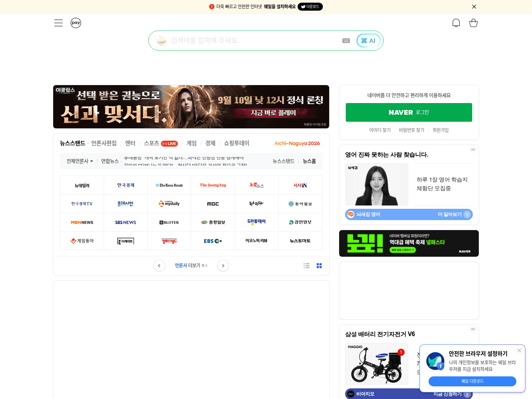Image resolution: width=532 pixels, height=399 pixels.
Task: Expand the 전체언론사 dropdown
Action: coord(80,161)
